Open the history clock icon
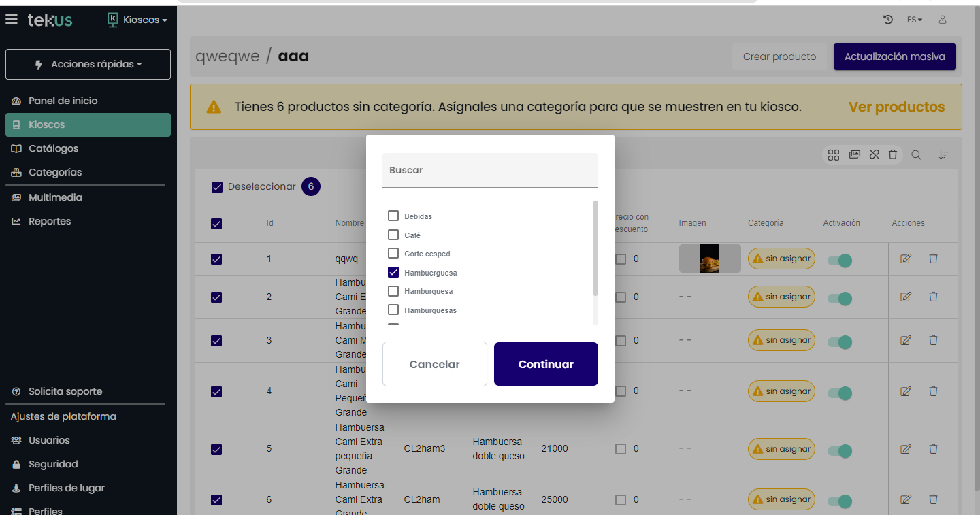This screenshot has width=980, height=515. (x=888, y=20)
